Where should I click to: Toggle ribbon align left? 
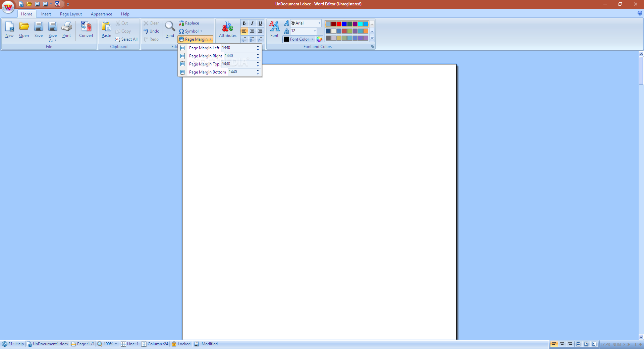click(x=244, y=31)
